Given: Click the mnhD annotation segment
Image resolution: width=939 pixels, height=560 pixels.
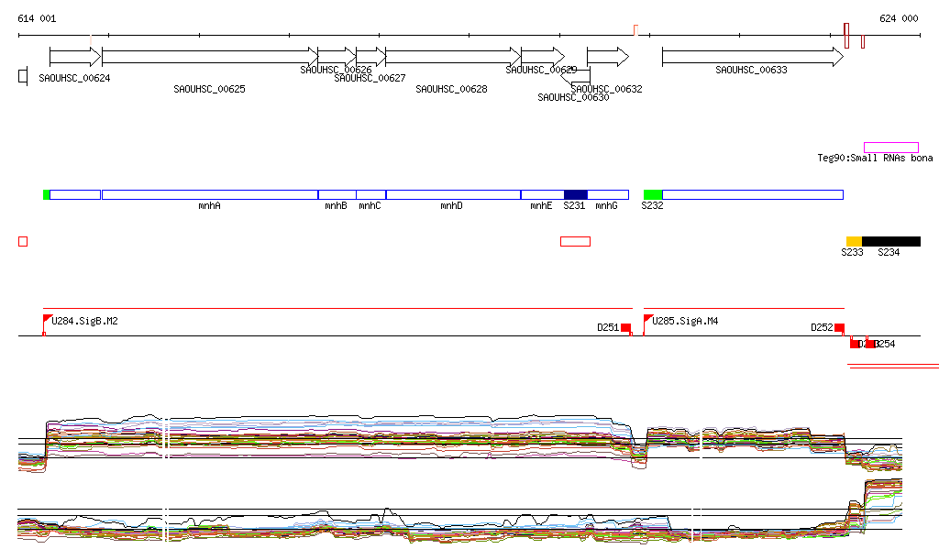Looking at the screenshot, I should point(452,194).
